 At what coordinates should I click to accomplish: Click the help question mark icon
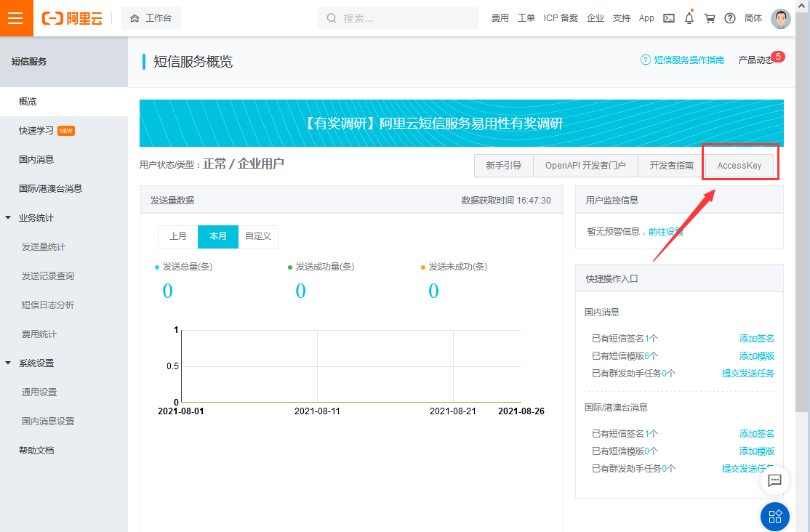coord(730,18)
